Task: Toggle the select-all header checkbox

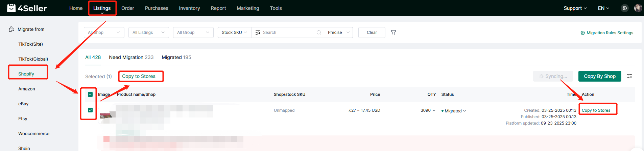Action: click(x=90, y=94)
